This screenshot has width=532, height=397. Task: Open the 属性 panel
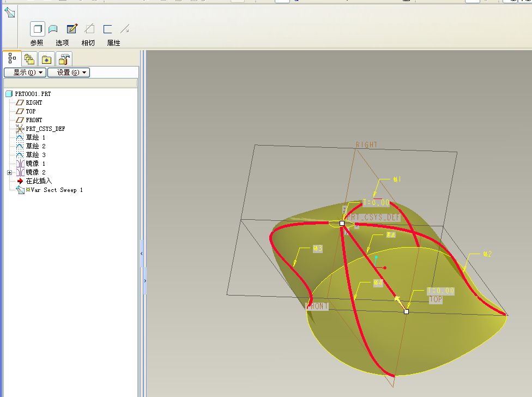click(x=113, y=43)
